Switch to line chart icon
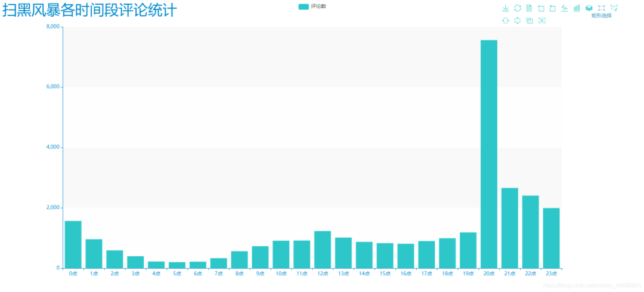The image size is (644, 292). tap(565, 8)
